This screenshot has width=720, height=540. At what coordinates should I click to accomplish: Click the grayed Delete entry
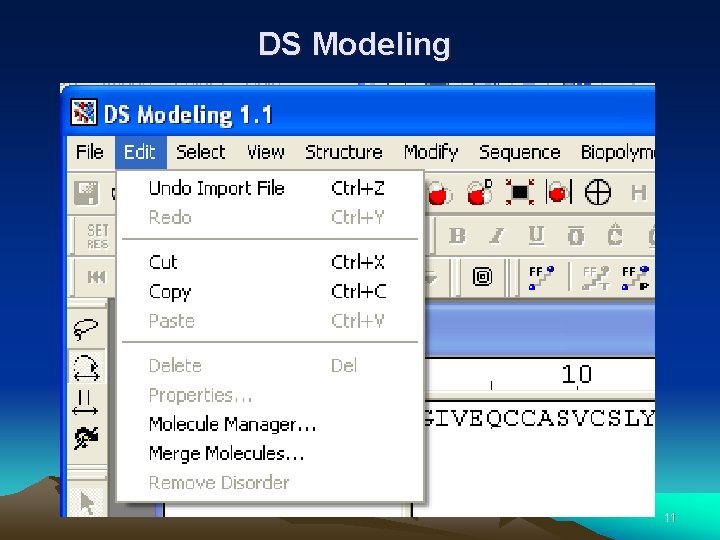(270, 366)
